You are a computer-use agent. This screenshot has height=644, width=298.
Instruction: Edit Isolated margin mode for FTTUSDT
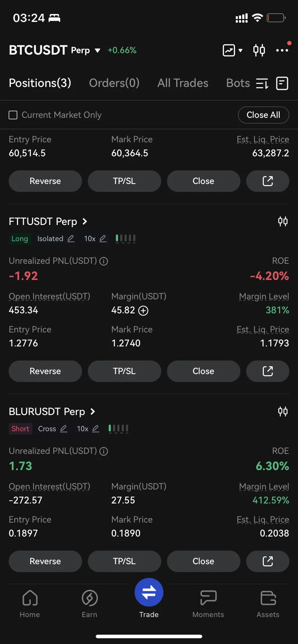[71, 239]
